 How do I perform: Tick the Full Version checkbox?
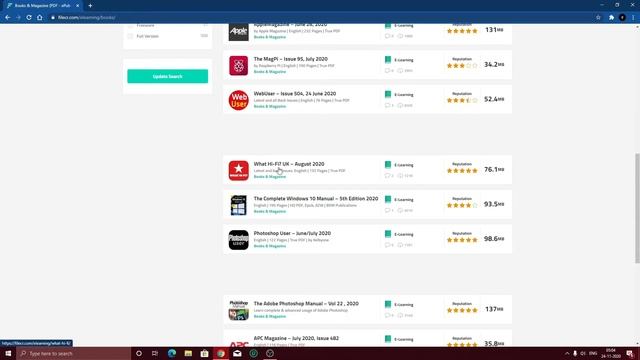click(x=130, y=36)
